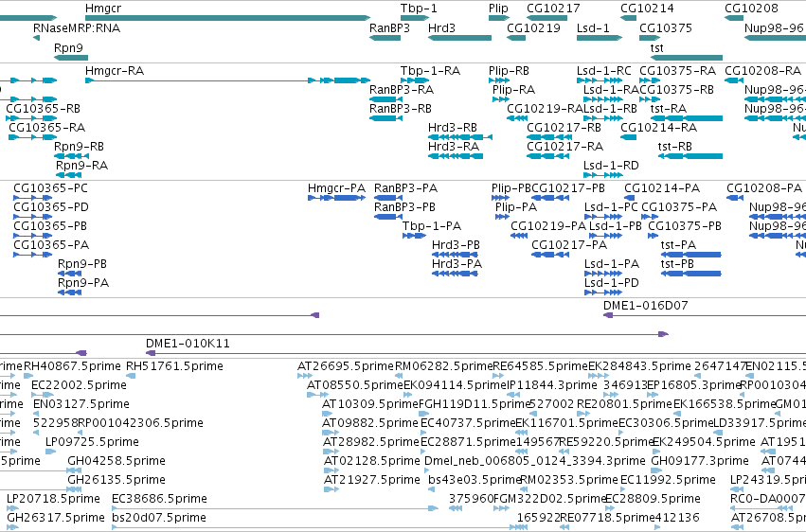Click the CG10208 gene label

(x=751, y=9)
